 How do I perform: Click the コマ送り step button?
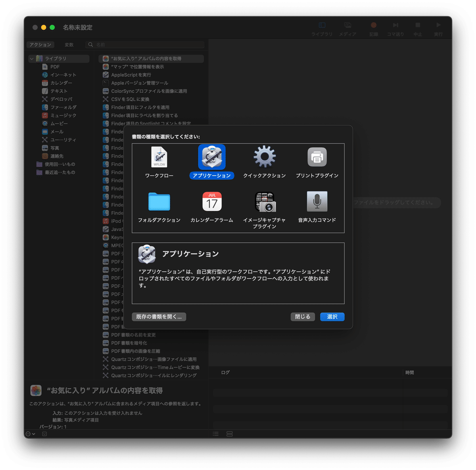(395, 29)
